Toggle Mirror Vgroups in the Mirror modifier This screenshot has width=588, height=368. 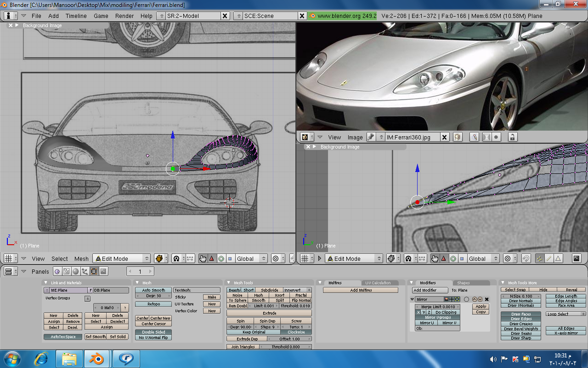point(437,317)
